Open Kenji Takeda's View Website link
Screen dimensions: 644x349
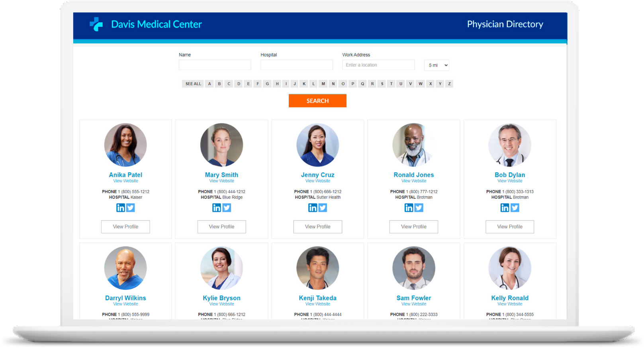[318, 304]
